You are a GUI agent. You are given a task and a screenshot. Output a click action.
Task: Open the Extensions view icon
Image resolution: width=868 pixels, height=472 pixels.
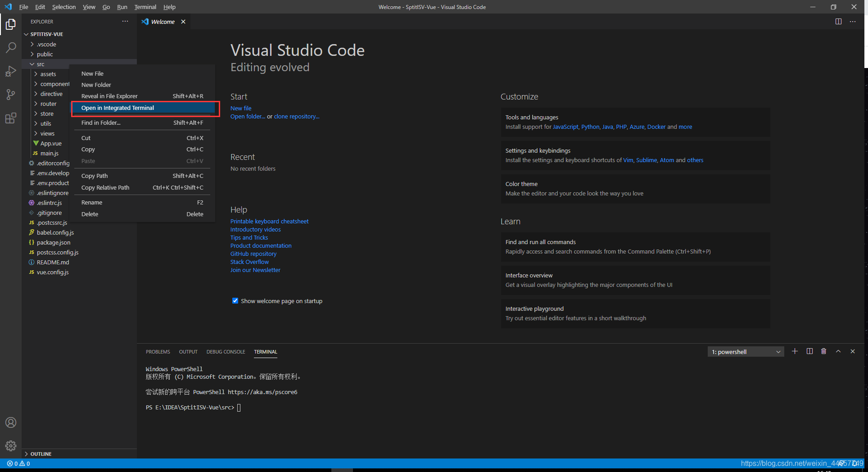tap(11, 118)
